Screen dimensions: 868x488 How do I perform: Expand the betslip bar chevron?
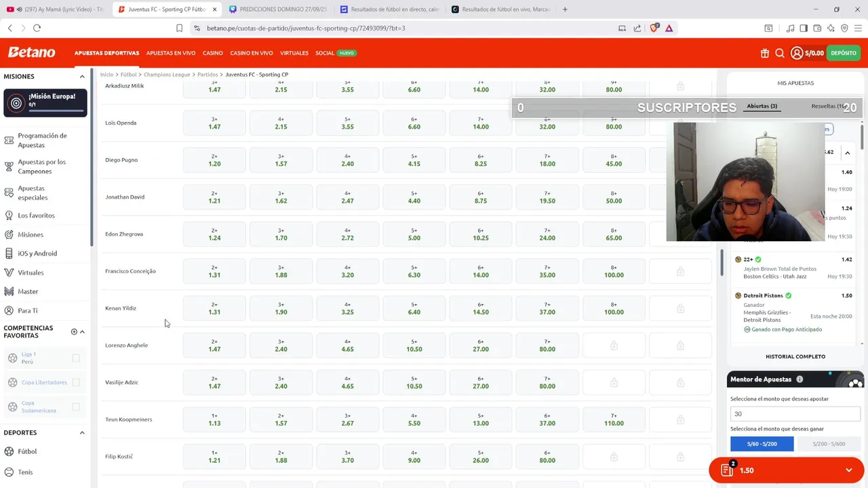[848, 470]
